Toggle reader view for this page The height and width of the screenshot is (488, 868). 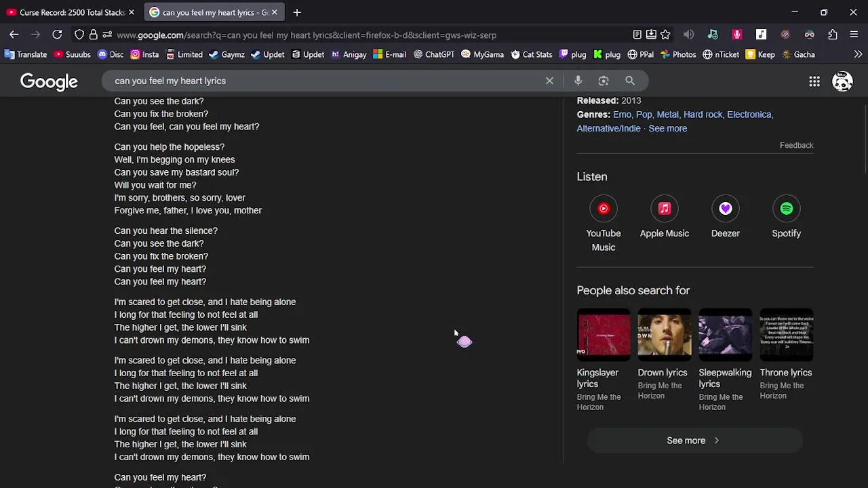[x=637, y=35]
